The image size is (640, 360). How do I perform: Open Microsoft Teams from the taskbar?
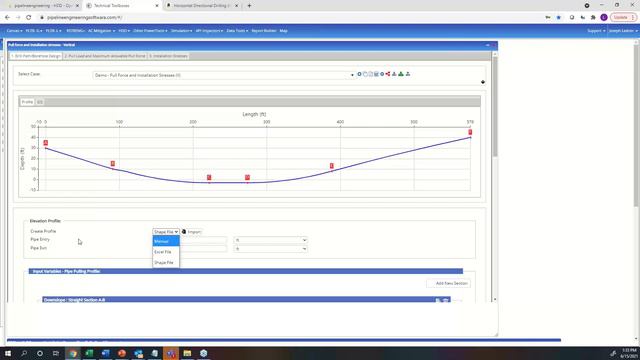[x=171, y=353]
